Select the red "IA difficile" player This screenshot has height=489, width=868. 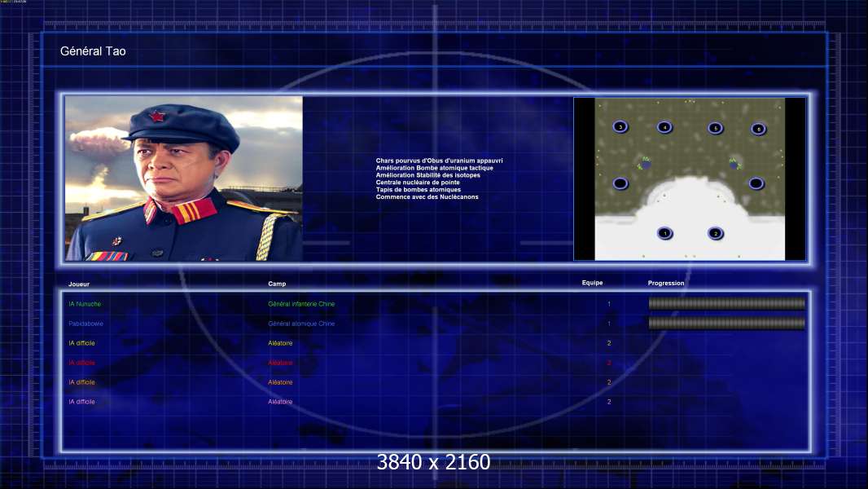81,363
